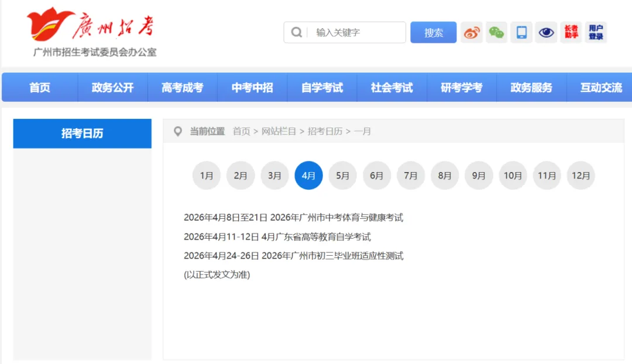632x364 pixels.
Task: Open the 首页 navigation menu item
Action: pyautogui.click(x=39, y=87)
